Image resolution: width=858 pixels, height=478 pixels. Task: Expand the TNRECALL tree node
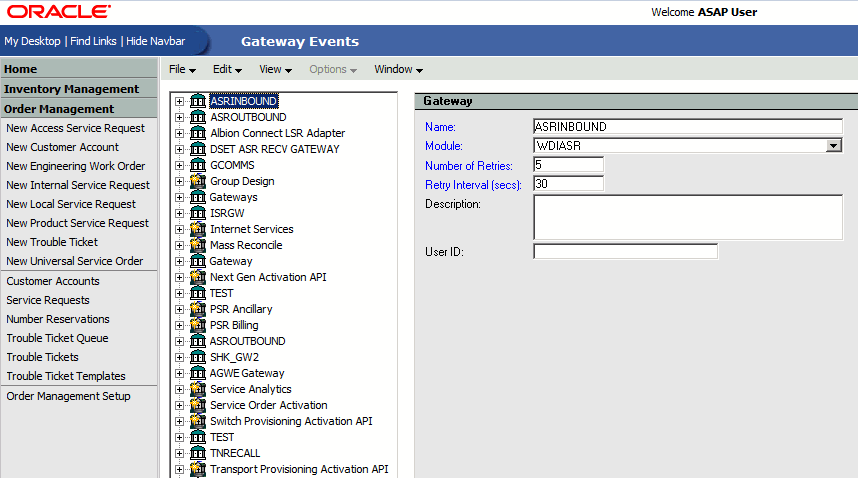pyautogui.click(x=179, y=453)
